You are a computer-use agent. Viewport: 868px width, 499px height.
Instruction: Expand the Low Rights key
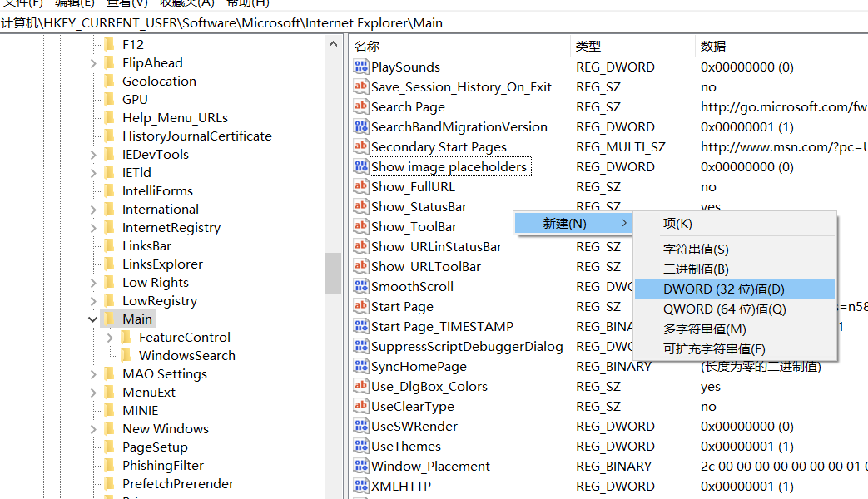(93, 282)
